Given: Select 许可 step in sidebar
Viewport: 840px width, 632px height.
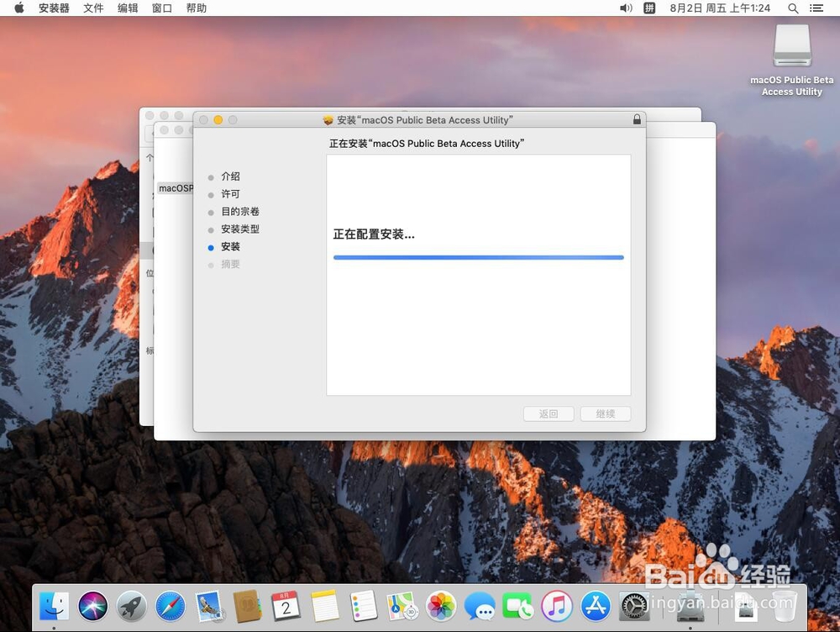Looking at the screenshot, I should (230, 194).
